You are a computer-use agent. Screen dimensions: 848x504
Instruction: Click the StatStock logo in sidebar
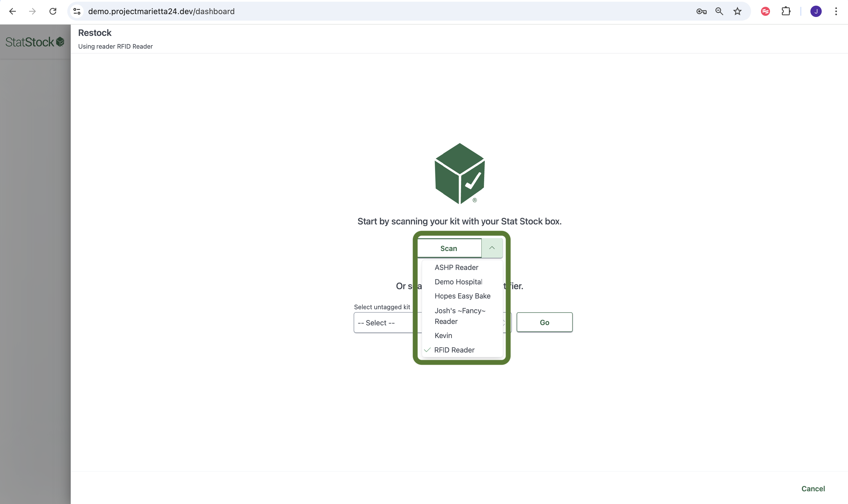click(x=35, y=42)
